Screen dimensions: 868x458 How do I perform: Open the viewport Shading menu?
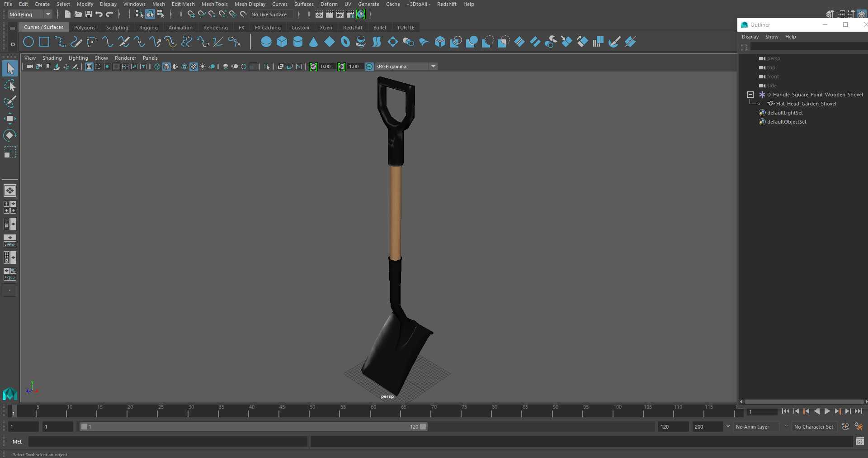(52, 58)
